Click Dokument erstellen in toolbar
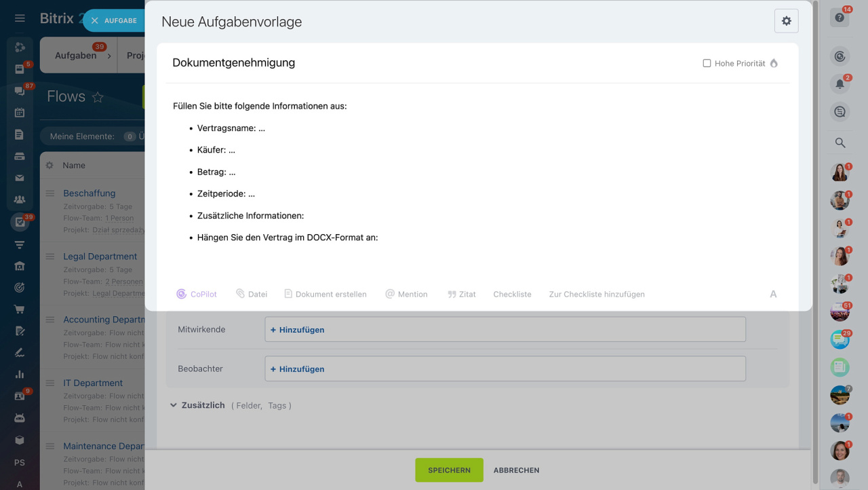This screenshot has width=868, height=490. (325, 294)
